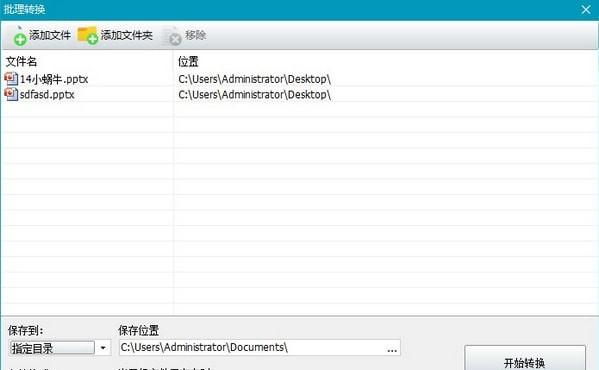
Task: Open the 指定目录 save-to dropdown arrow
Action: [x=103, y=348]
